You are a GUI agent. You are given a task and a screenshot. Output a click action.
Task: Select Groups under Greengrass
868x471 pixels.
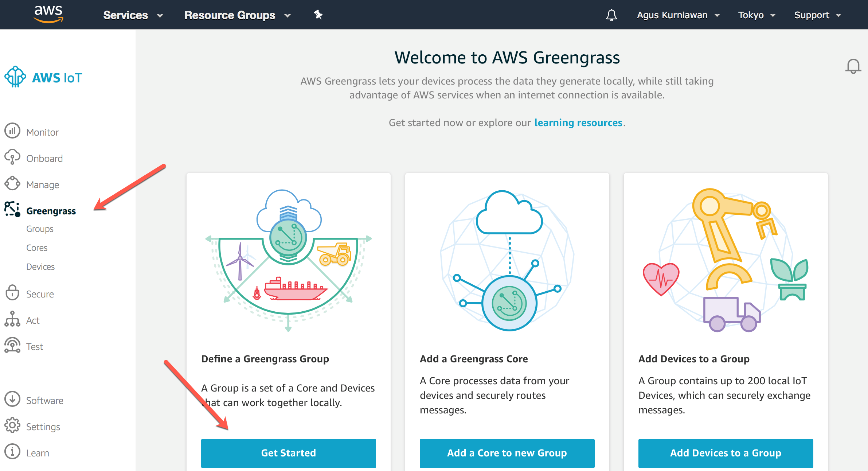tap(40, 229)
